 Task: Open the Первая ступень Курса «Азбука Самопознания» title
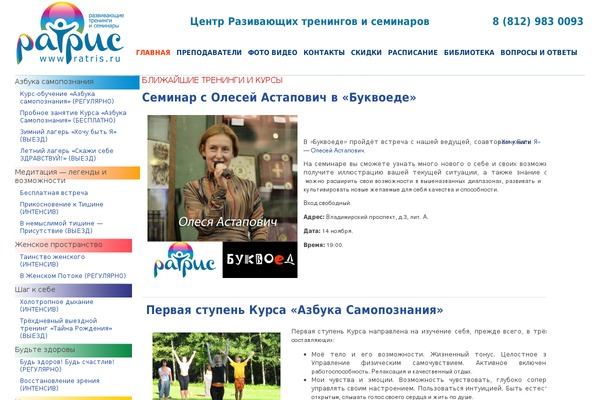tap(295, 310)
